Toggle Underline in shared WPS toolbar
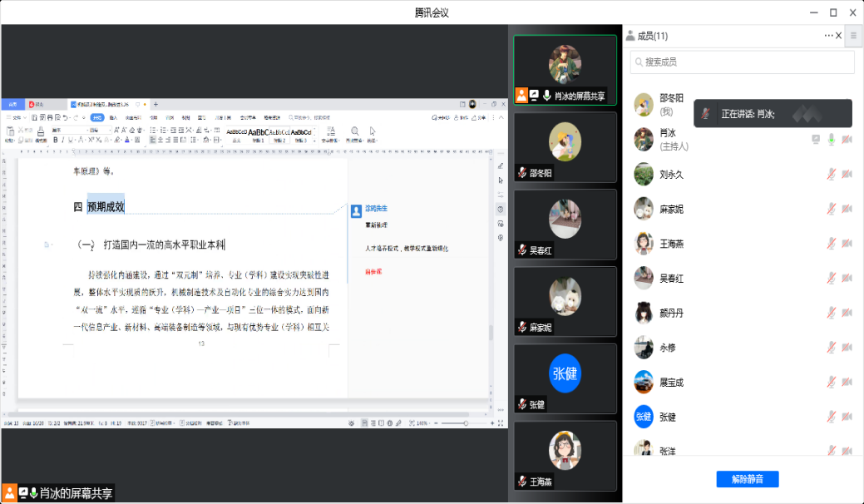 tap(71, 141)
